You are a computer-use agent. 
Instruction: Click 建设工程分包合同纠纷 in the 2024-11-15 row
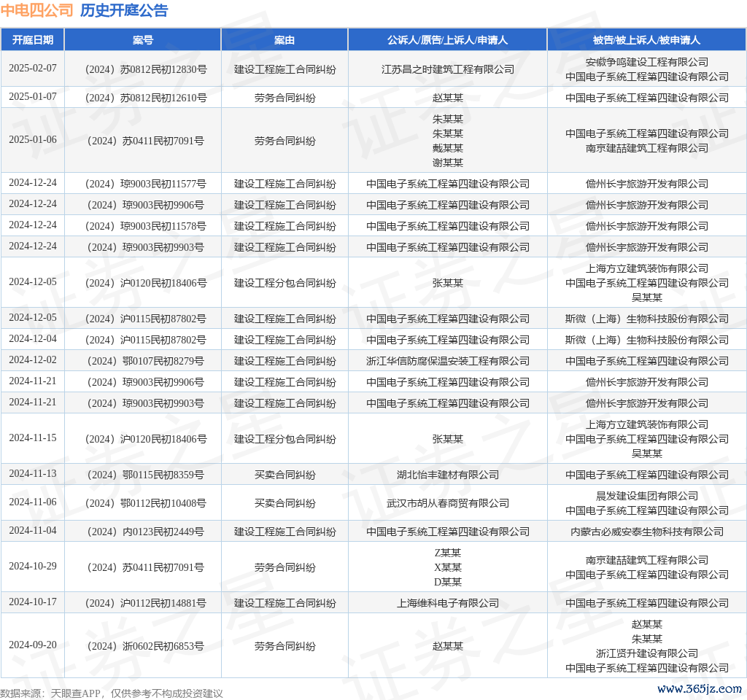point(285,439)
